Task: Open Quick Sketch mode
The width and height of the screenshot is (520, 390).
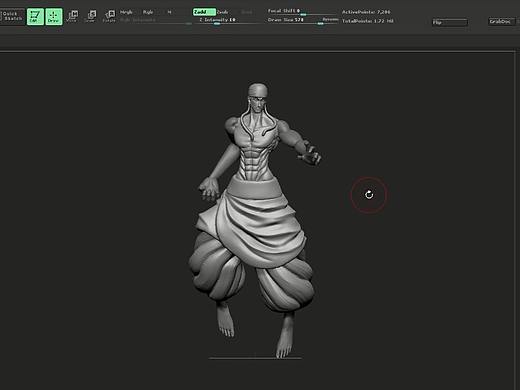Action: [x=12, y=16]
